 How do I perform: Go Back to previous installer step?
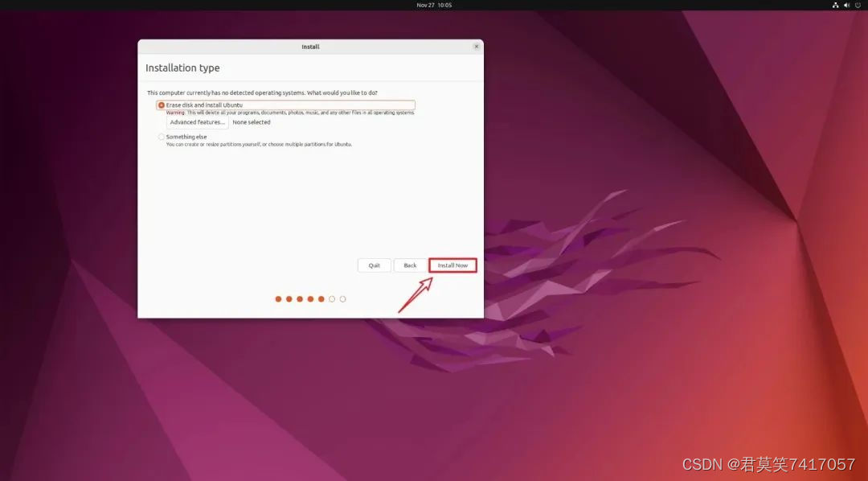tap(410, 265)
